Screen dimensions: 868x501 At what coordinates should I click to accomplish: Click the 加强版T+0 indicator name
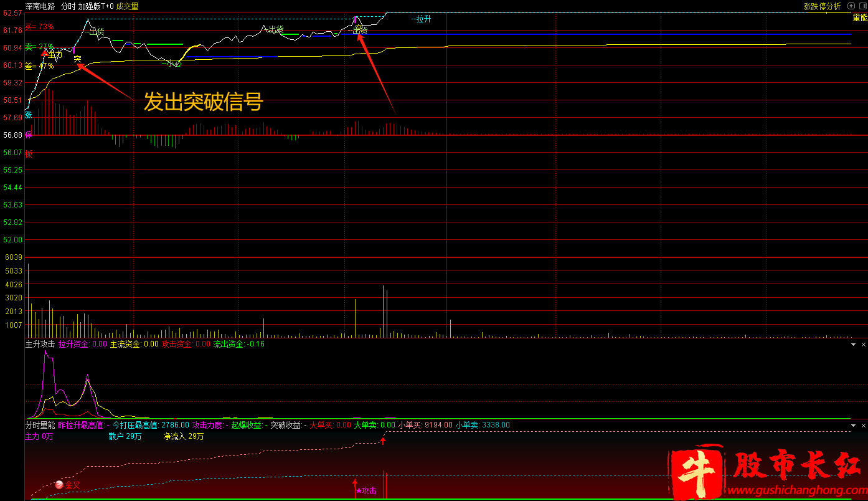96,6
